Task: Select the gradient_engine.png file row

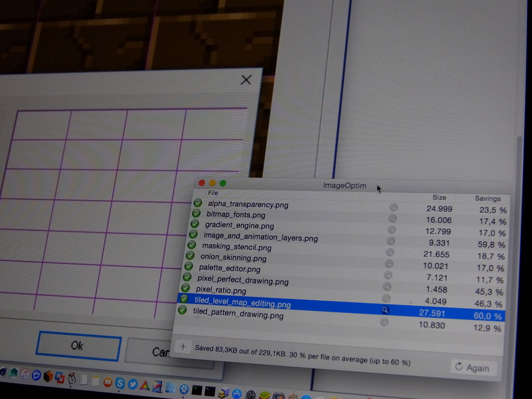Action: point(239,226)
